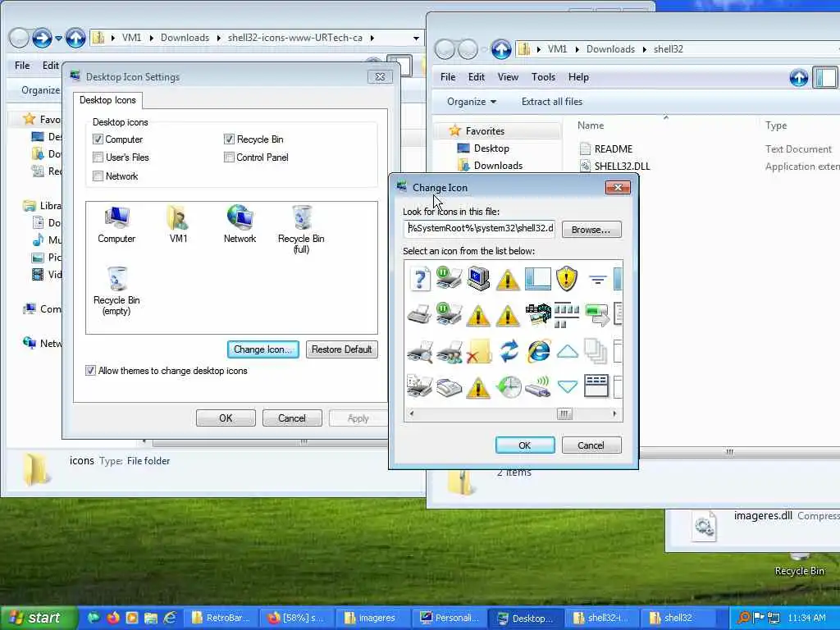840x630 pixels.
Task: Select the computer monitor icon in list
Action: point(478,279)
